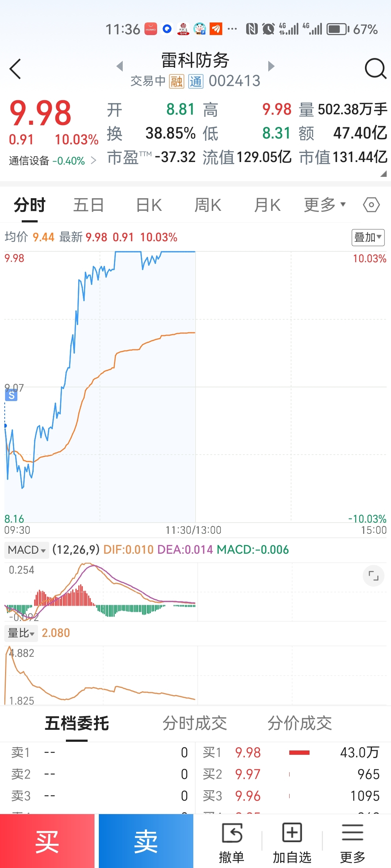The image size is (391, 868).
Task: Go to previous stock with left triangle
Action: click(120, 66)
